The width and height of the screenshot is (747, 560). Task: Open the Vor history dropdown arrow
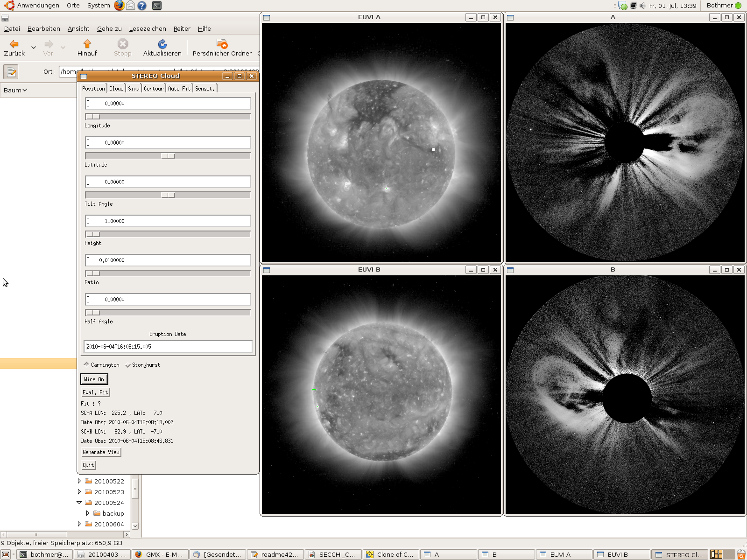tap(63, 47)
